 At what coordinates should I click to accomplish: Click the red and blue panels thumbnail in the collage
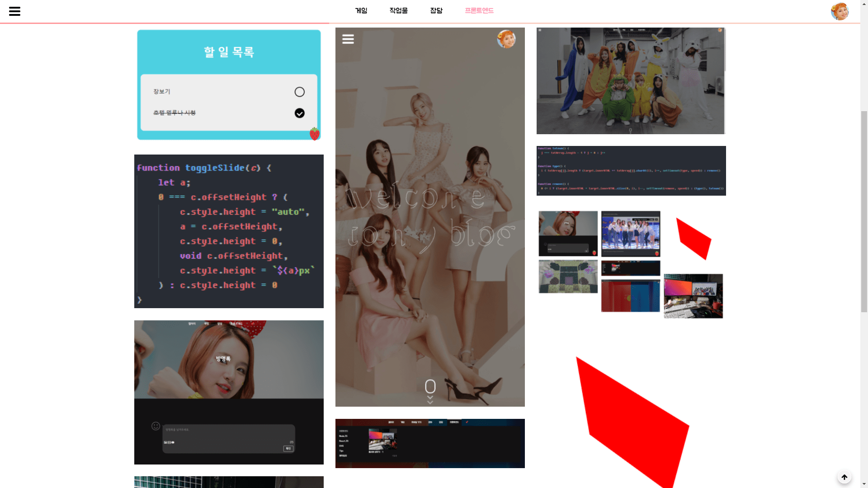tap(631, 296)
